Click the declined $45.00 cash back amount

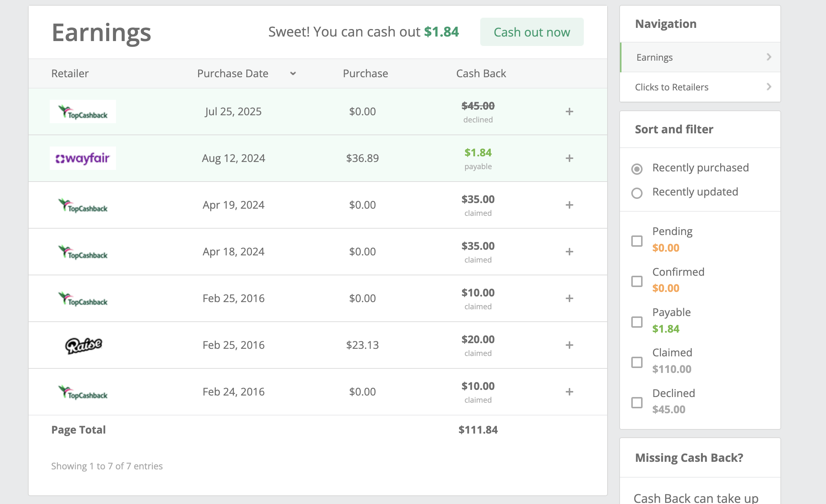[x=478, y=106]
